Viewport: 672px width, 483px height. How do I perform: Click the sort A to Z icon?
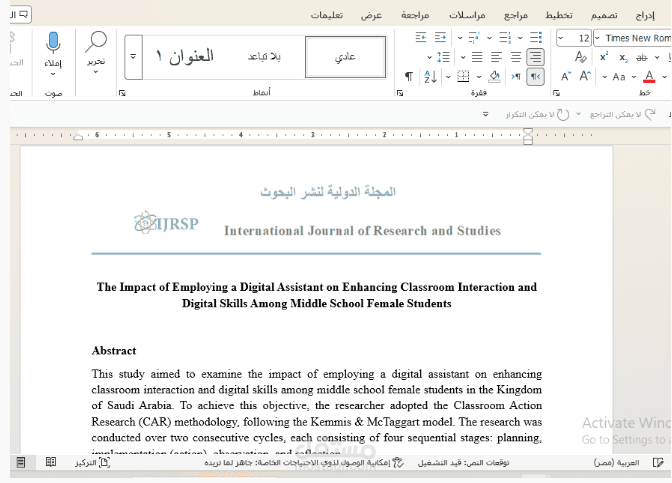click(430, 77)
